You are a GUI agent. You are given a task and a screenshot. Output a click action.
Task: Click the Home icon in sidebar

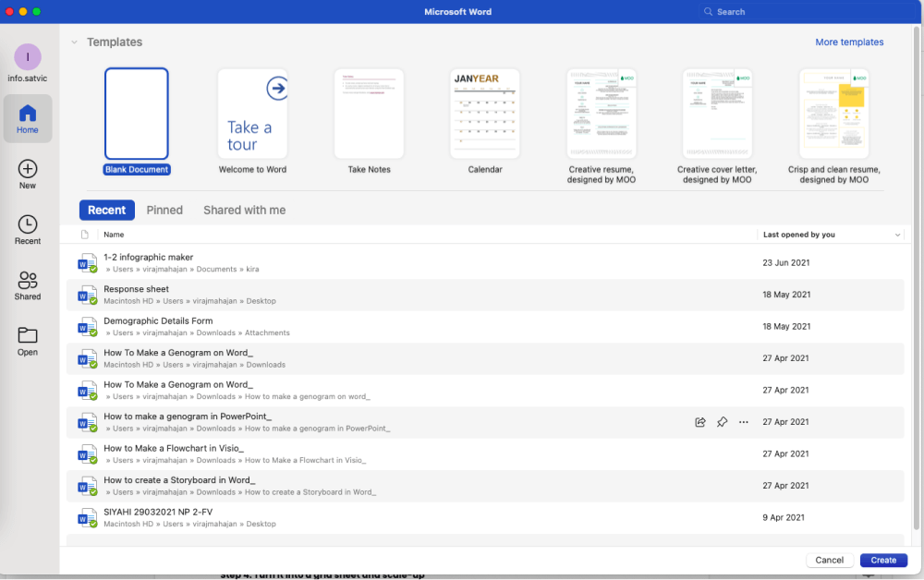point(28,115)
